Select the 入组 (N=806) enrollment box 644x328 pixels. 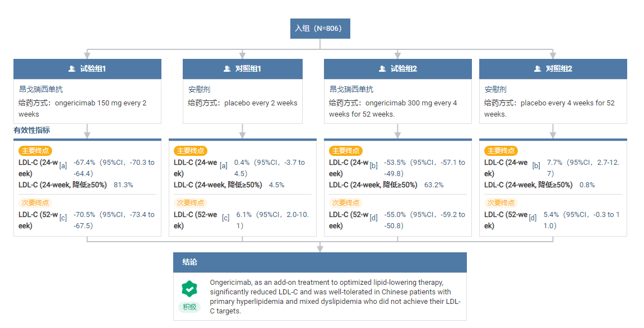pos(320,29)
